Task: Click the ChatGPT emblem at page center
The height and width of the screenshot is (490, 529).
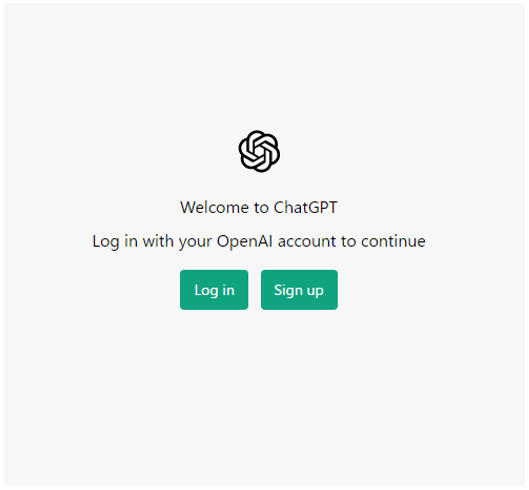Action: coord(259,151)
